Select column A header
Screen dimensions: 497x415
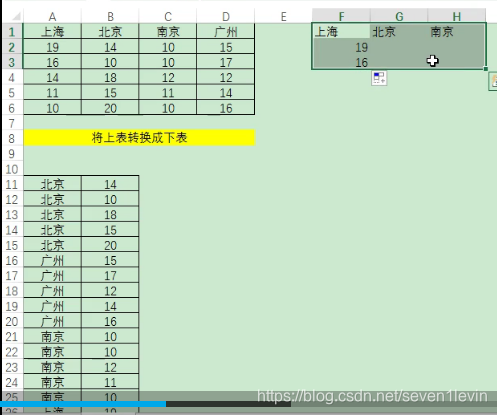pyautogui.click(x=52, y=16)
